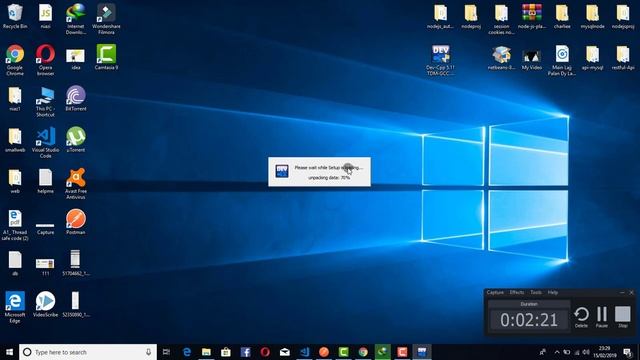Select the Dev-Cpp 5.11 TDM-GCC installer icon

440,60
